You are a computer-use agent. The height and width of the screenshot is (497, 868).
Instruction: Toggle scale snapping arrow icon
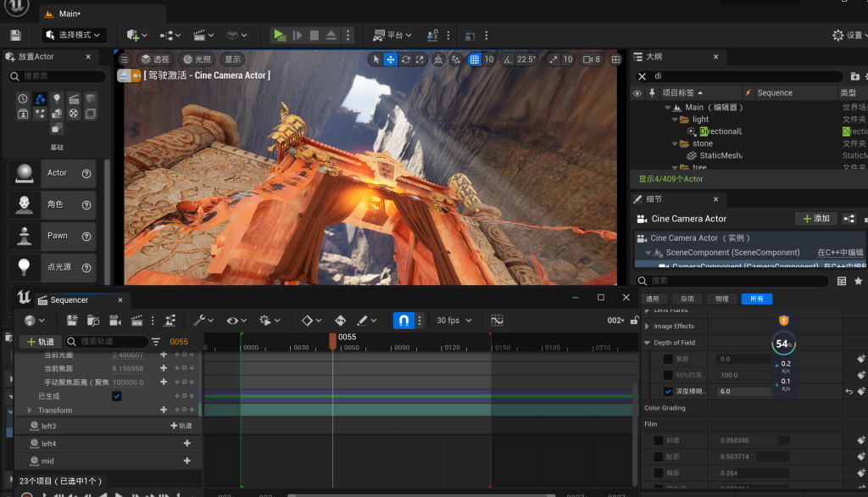click(x=553, y=59)
